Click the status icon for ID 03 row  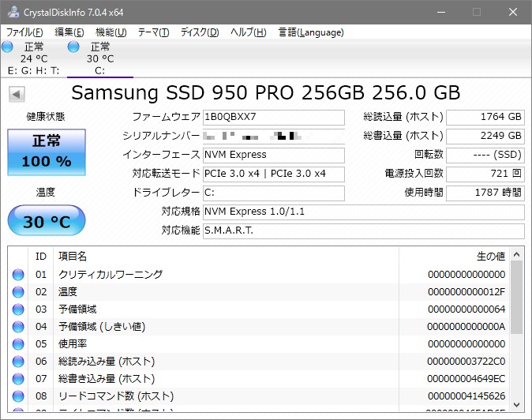click(18, 309)
